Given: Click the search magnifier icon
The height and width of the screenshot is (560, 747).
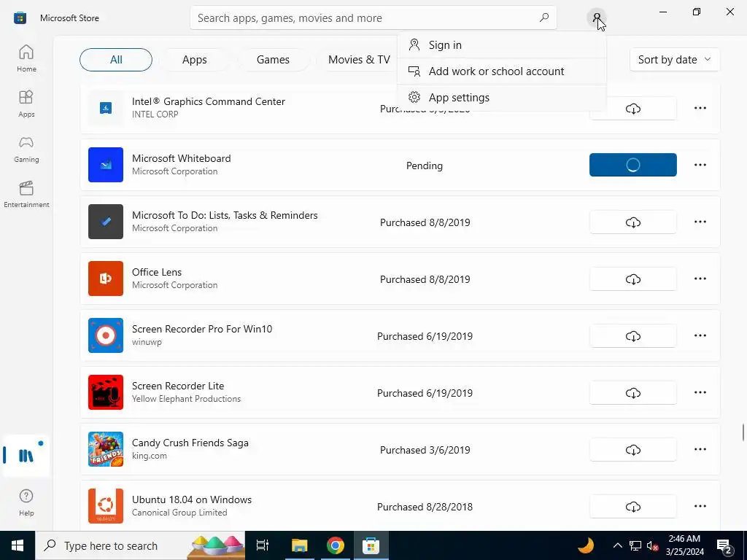Looking at the screenshot, I should [x=543, y=18].
